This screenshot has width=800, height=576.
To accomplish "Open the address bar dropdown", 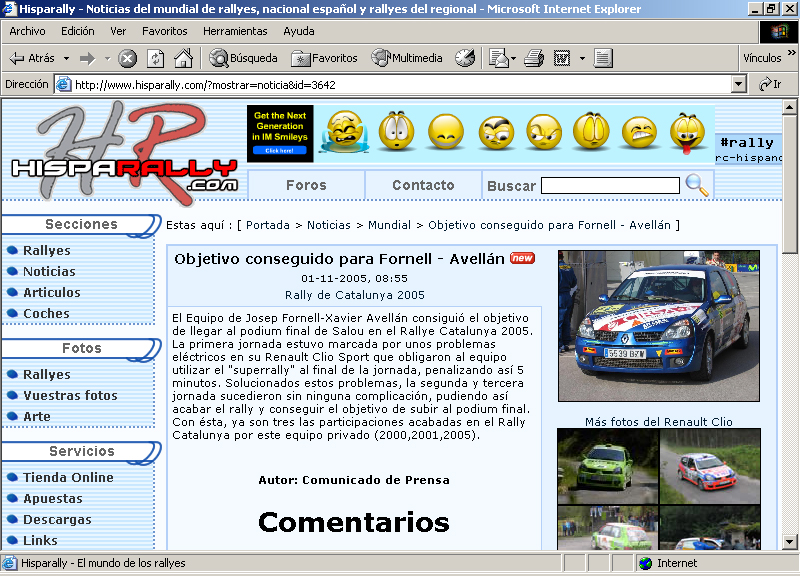I will [x=738, y=84].
